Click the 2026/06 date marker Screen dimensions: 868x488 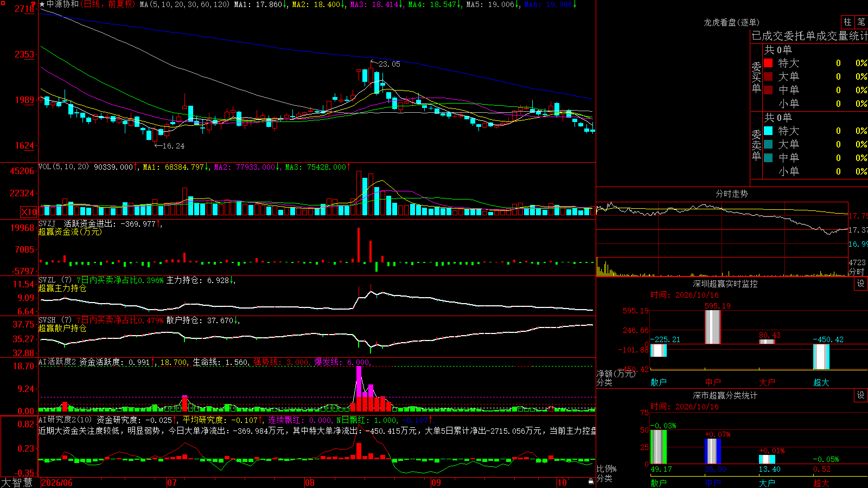pyautogui.click(x=57, y=483)
